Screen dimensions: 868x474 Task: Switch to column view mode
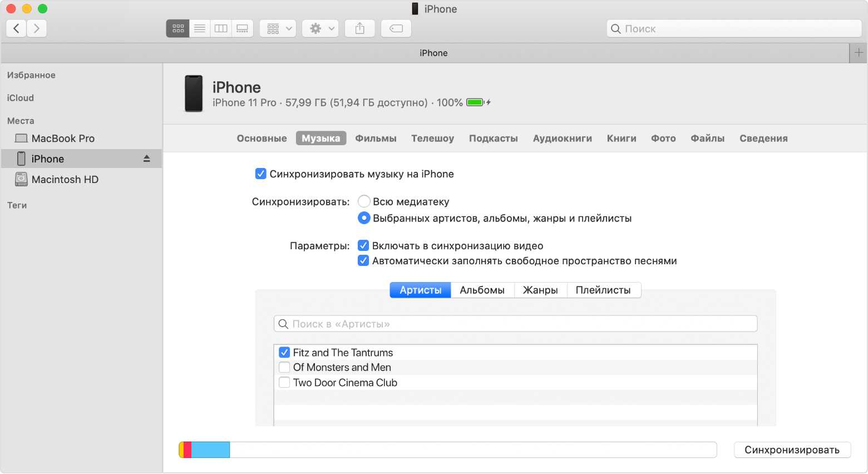pyautogui.click(x=221, y=28)
